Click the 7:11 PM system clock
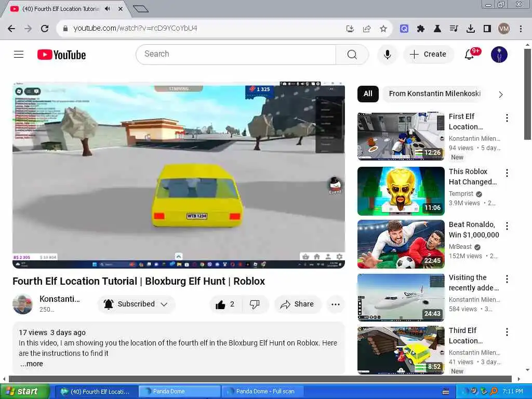The height and width of the screenshot is (399, 532). [513, 392]
